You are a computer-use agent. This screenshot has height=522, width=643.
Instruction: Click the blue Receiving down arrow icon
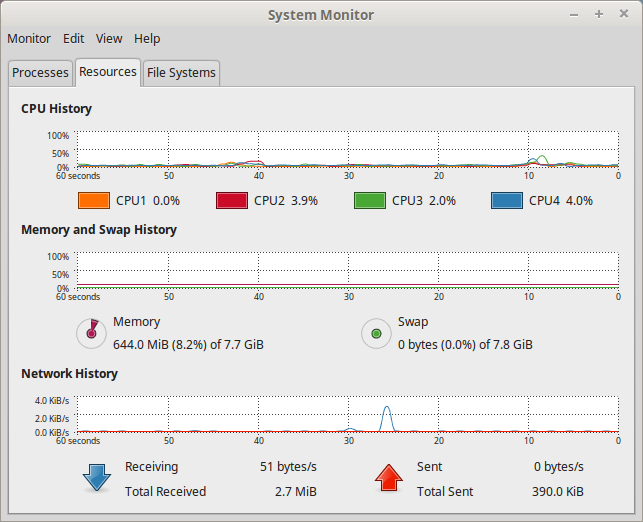tap(97, 478)
